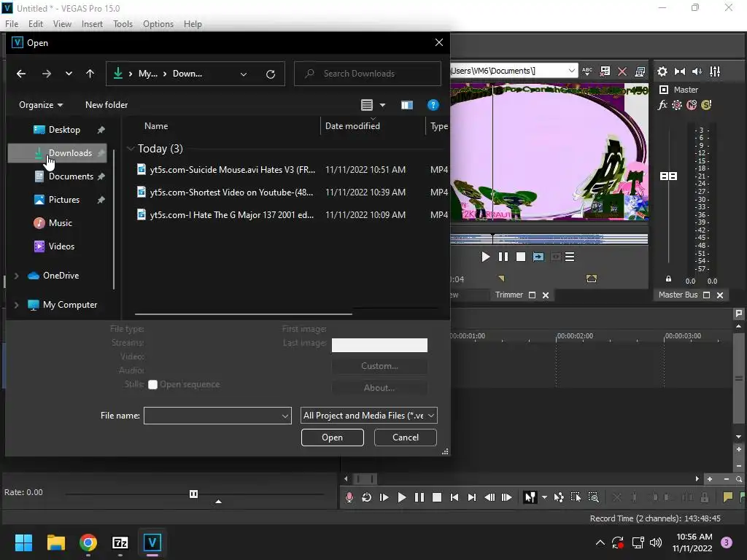This screenshot has height=560, width=747.
Task: Toggle the Open sequence checkbox
Action: click(x=153, y=385)
